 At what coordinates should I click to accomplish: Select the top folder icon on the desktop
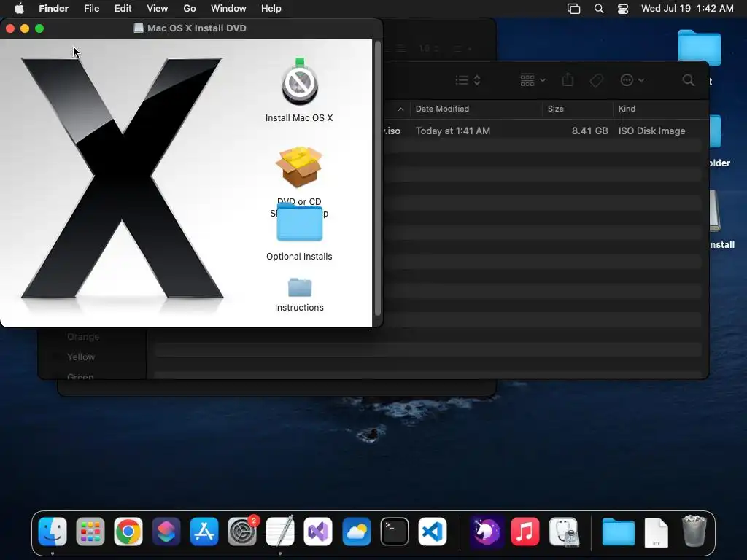[x=699, y=47]
